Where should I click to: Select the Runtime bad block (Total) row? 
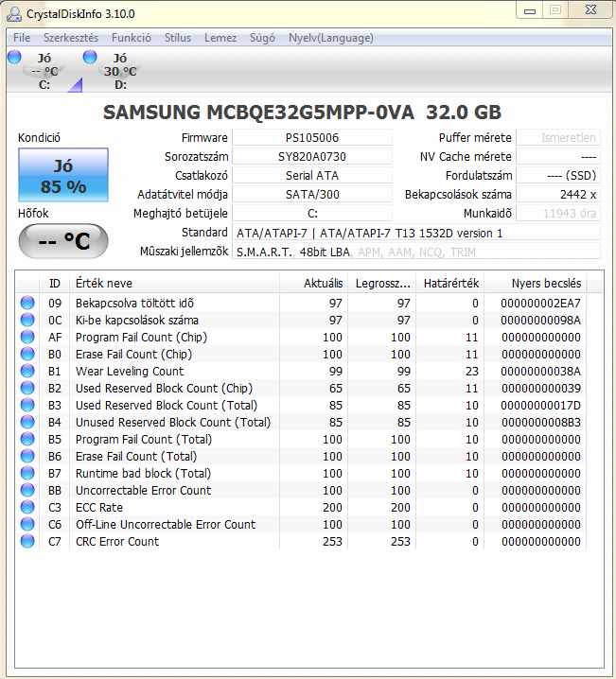point(301,473)
